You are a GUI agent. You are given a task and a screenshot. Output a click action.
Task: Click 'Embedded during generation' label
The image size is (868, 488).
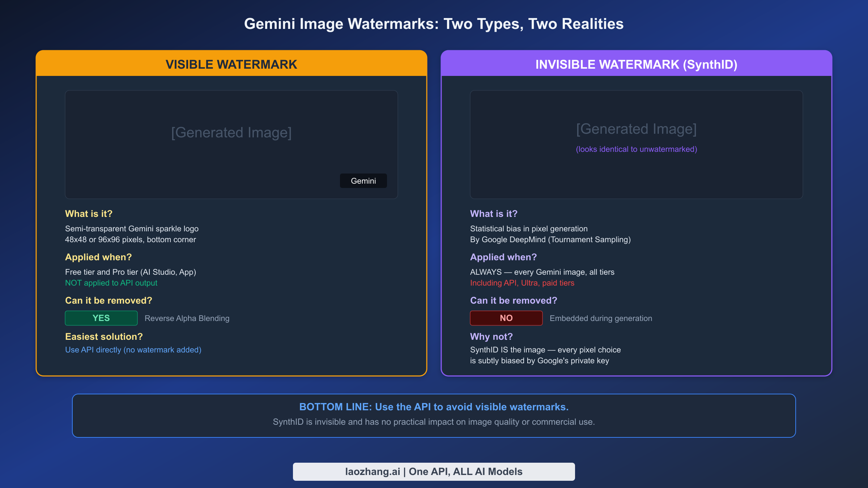(601, 318)
